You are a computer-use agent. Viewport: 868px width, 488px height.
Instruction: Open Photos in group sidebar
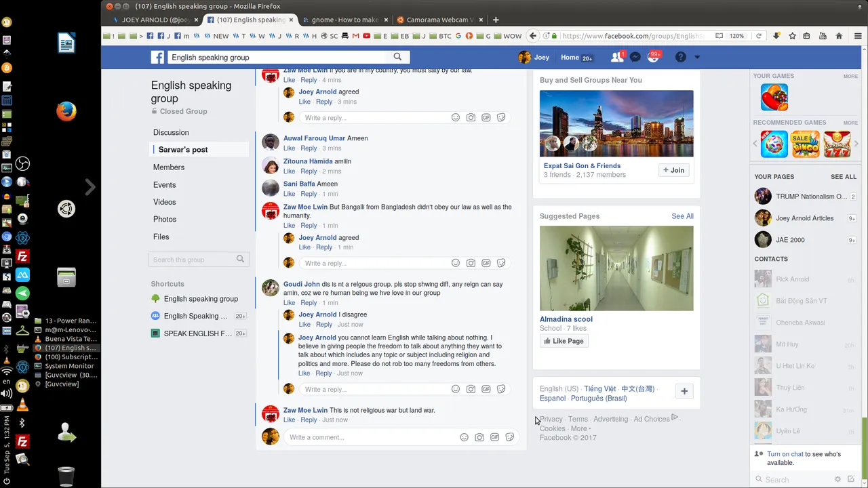(165, 219)
